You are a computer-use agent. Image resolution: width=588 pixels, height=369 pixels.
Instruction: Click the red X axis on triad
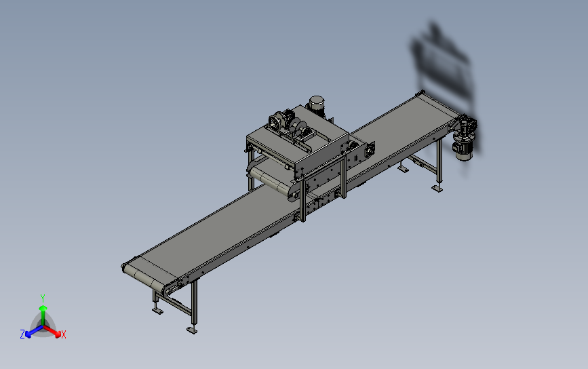[52, 331]
